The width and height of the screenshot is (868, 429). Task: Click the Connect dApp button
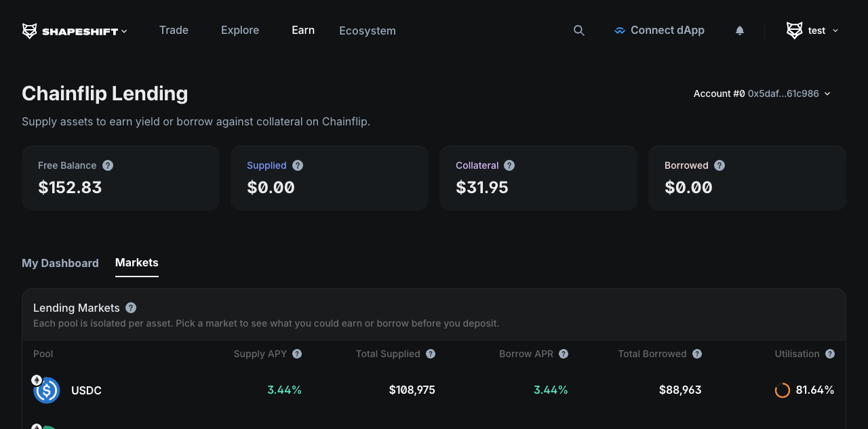click(x=659, y=30)
